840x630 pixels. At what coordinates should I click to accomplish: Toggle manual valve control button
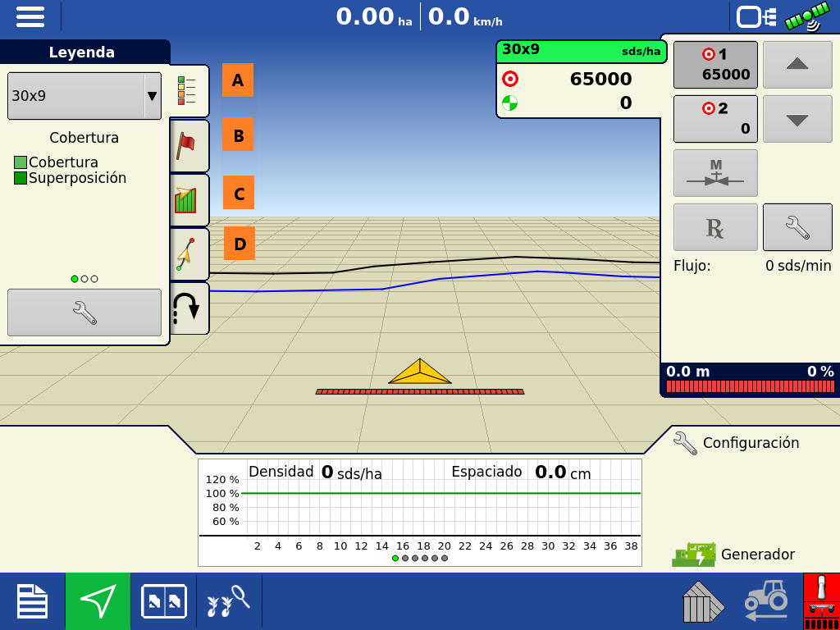click(x=715, y=173)
